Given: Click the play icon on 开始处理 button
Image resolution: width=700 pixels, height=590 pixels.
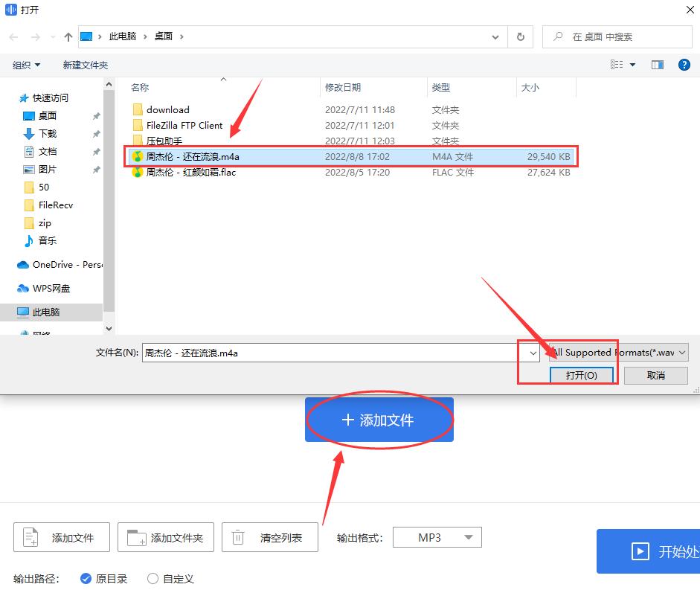Looking at the screenshot, I should pyautogui.click(x=641, y=551).
